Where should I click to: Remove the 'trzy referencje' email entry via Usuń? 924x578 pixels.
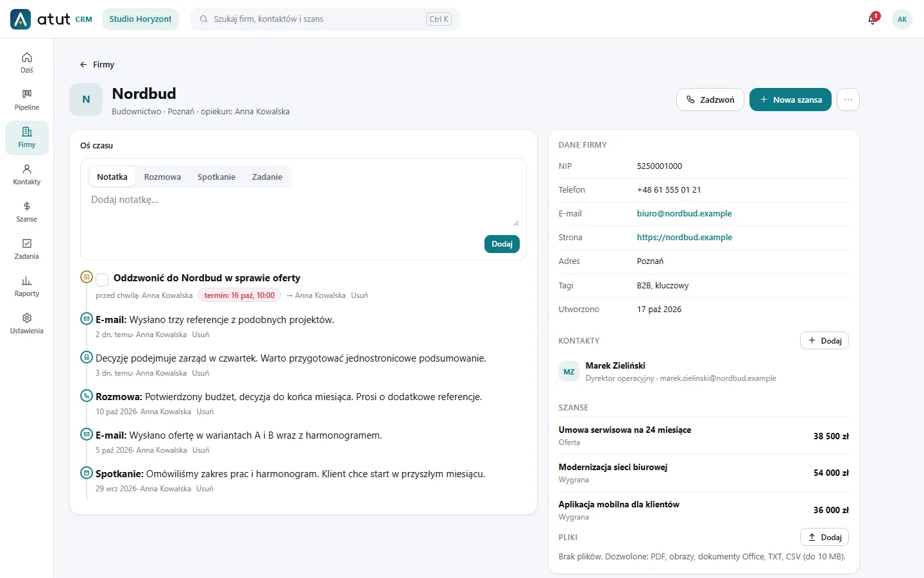pyautogui.click(x=201, y=335)
